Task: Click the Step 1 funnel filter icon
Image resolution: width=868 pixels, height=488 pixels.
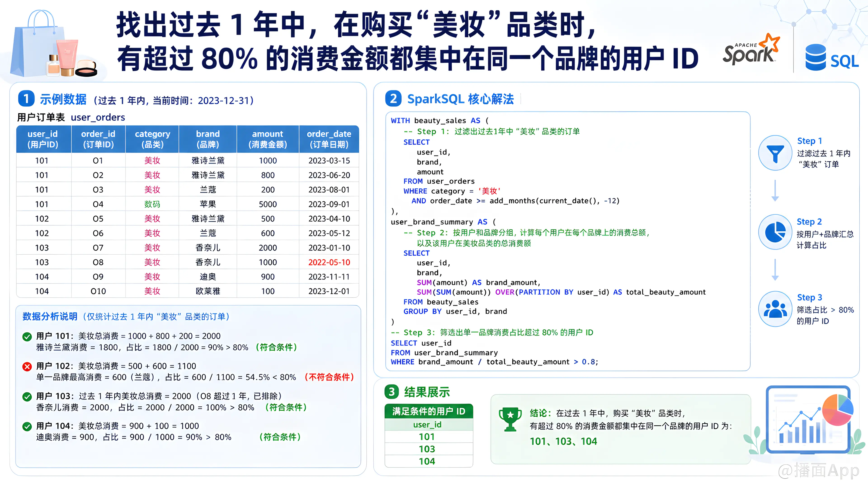Action: click(775, 152)
